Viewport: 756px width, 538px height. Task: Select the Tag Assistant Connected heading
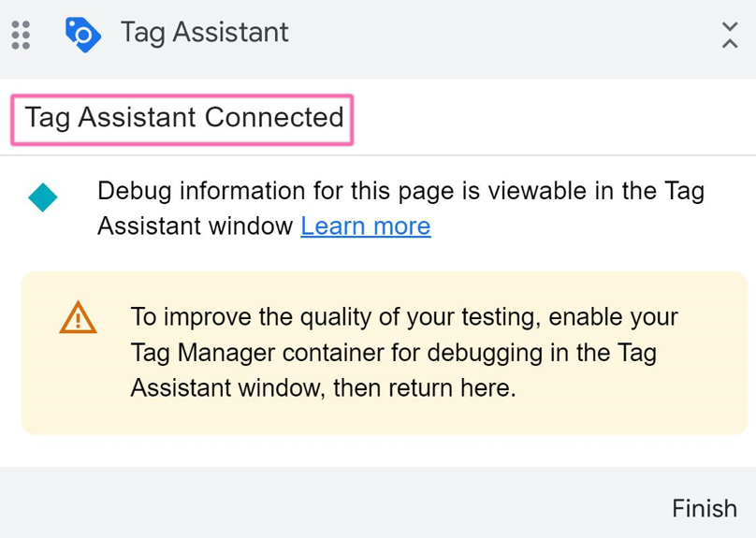click(x=183, y=118)
